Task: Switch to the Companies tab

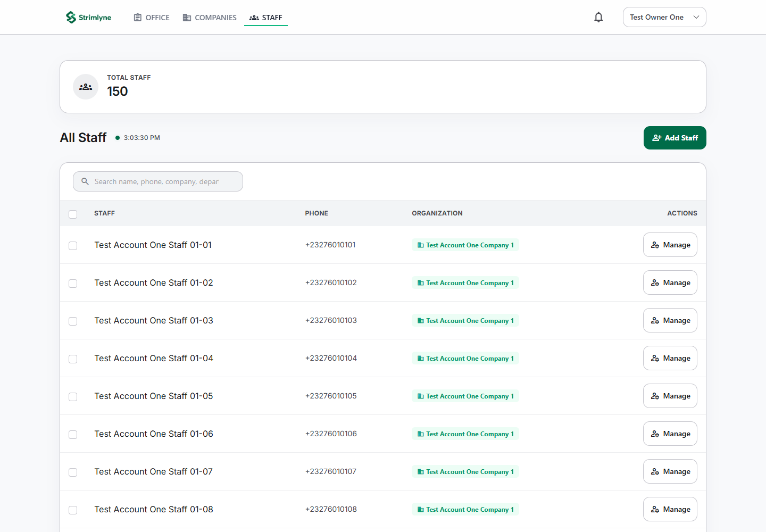Action: [210, 18]
